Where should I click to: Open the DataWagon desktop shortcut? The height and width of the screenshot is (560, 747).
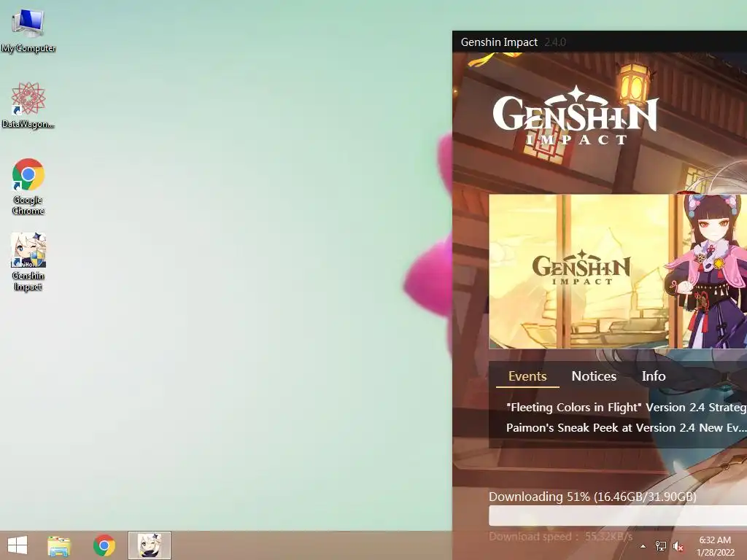point(28,106)
